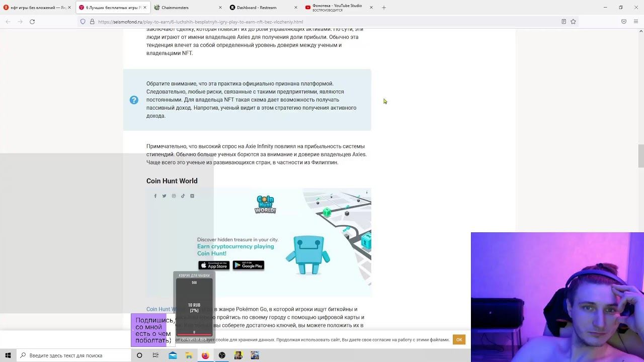Bookmark this page with the star icon
This screenshot has height=362, width=644.
tap(573, 22)
